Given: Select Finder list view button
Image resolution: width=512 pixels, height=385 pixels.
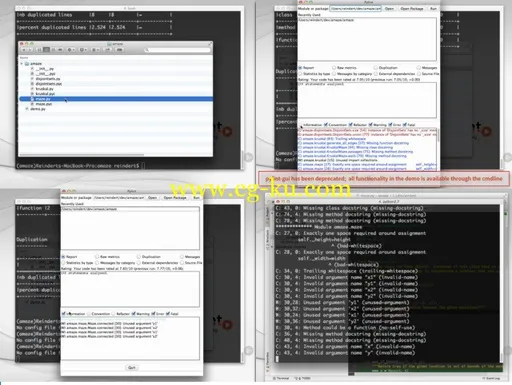Looking at the screenshot, I should 46,50.
